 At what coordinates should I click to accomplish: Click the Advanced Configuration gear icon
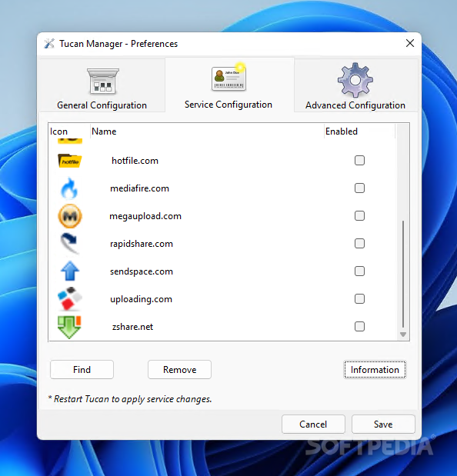tap(355, 81)
